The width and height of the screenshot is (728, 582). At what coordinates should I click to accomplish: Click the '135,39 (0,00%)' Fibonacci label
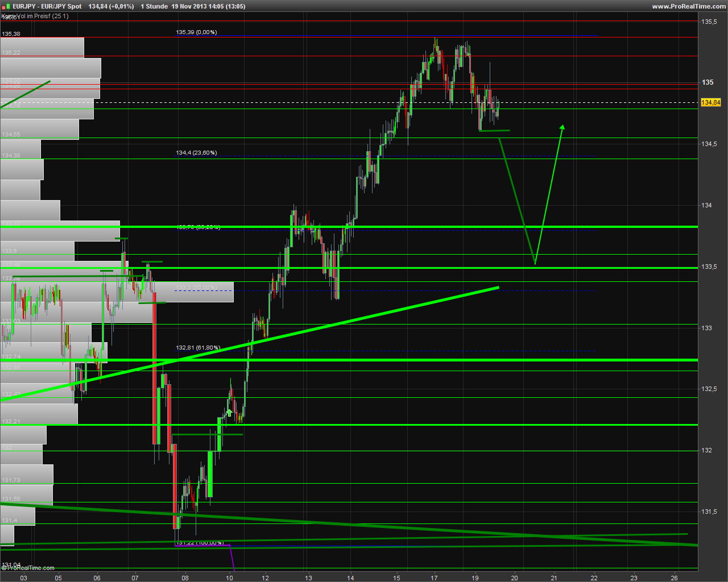pyautogui.click(x=196, y=32)
